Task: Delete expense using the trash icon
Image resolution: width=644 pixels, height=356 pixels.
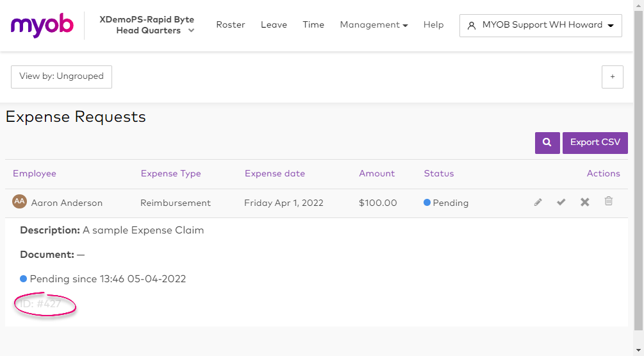Action: click(x=609, y=201)
